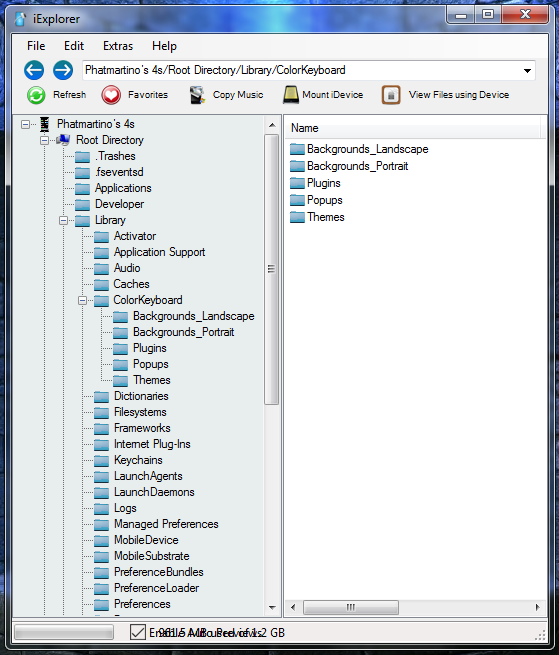This screenshot has width=559, height=655.
Task: Select Managed Preferences in the tree
Action: pos(166,524)
